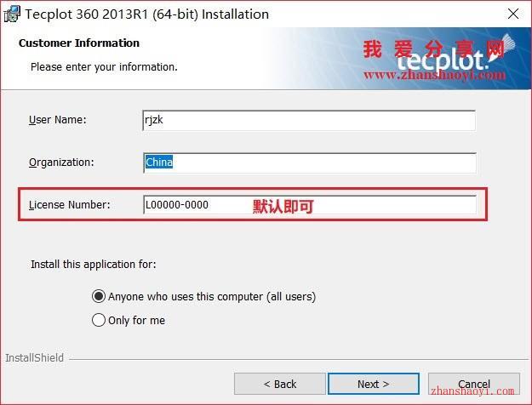Image resolution: width=532 pixels, height=405 pixels.
Task: Proceed with the Next button
Action: [374, 384]
